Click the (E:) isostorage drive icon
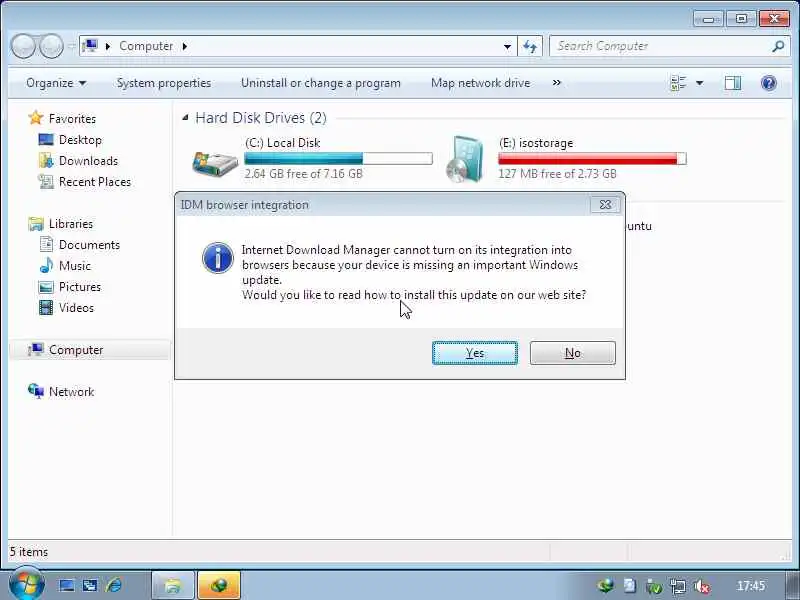 pos(464,159)
